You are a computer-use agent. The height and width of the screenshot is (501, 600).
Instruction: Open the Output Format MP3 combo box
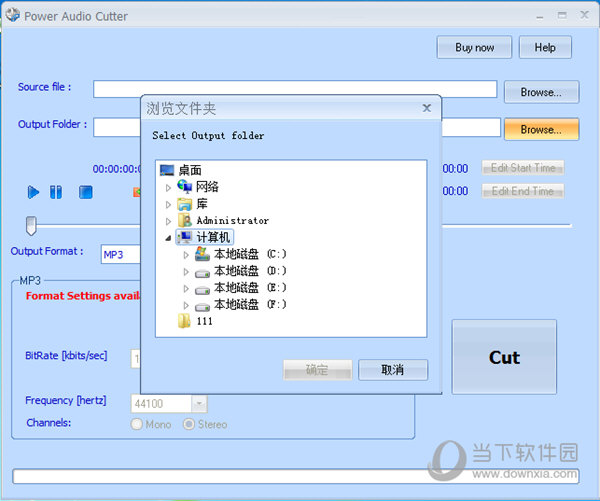tap(121, 254)
